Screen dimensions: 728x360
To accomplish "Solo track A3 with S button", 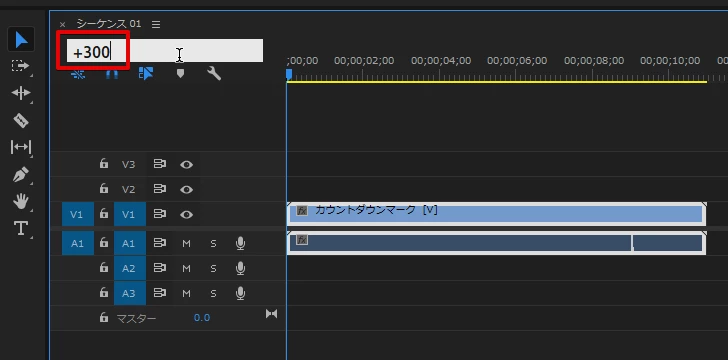I will pos(213,294).
